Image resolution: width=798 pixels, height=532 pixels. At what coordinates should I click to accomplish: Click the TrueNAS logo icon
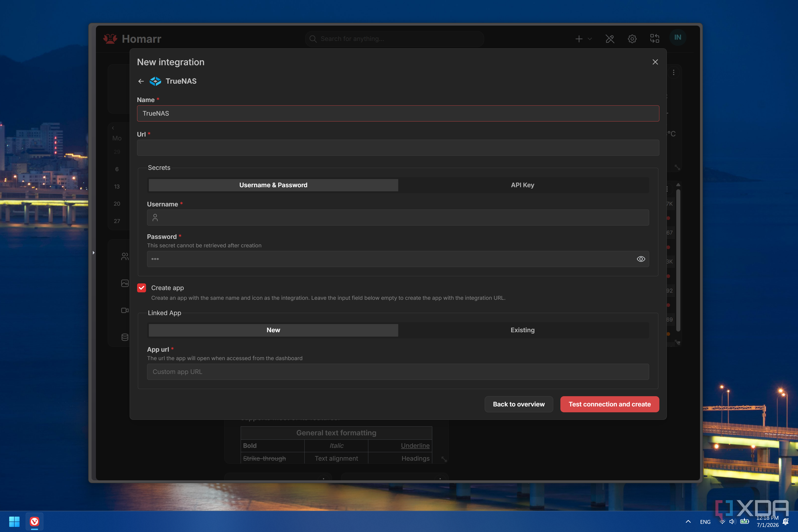coord(156,81)
